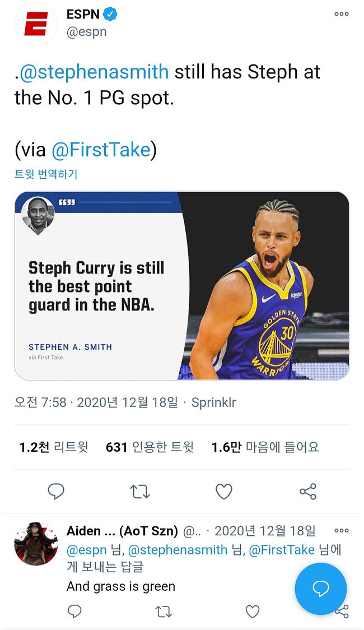Open the ESPN tweet's three-dot menu
This screenshot has height=630, width=364.
[341, 15]
